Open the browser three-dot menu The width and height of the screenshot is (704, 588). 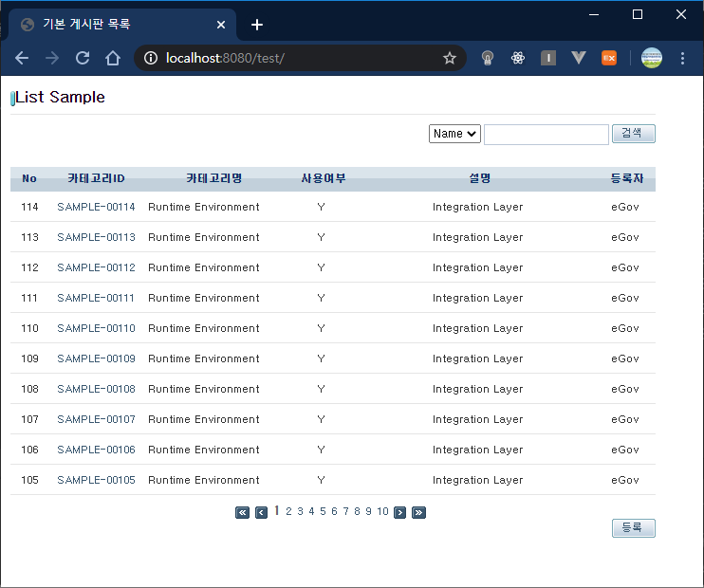(682, 58)
